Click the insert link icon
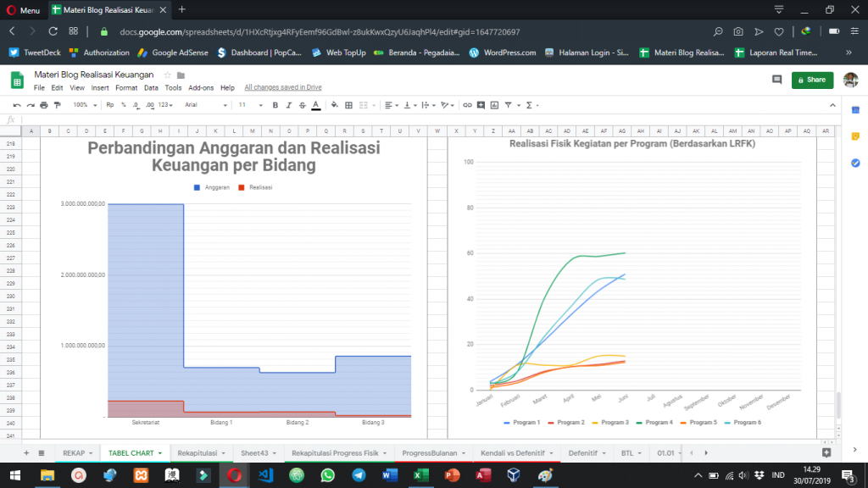868x488 pixels. [466, 105]
